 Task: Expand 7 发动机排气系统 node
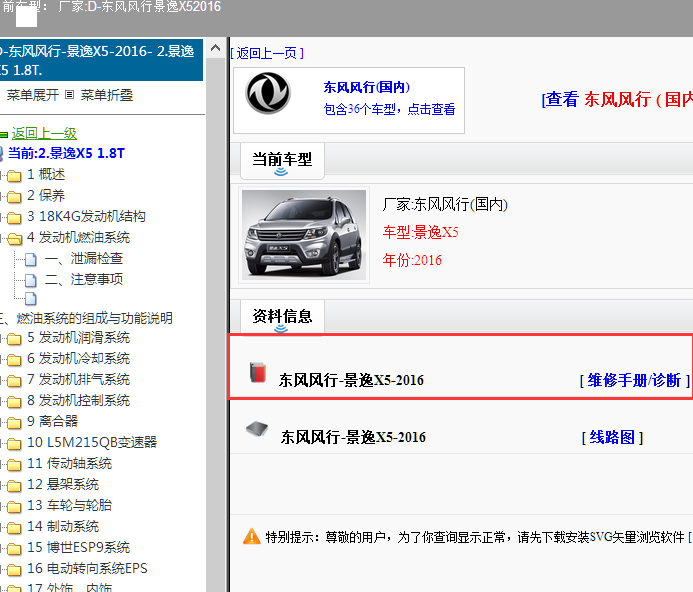(78, 379)
